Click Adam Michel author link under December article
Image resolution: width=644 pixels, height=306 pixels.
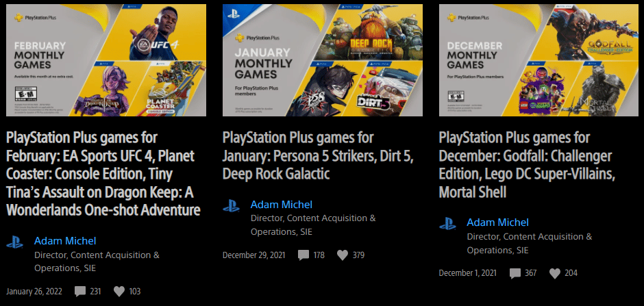pyautogui.click(x=498, y=222)
